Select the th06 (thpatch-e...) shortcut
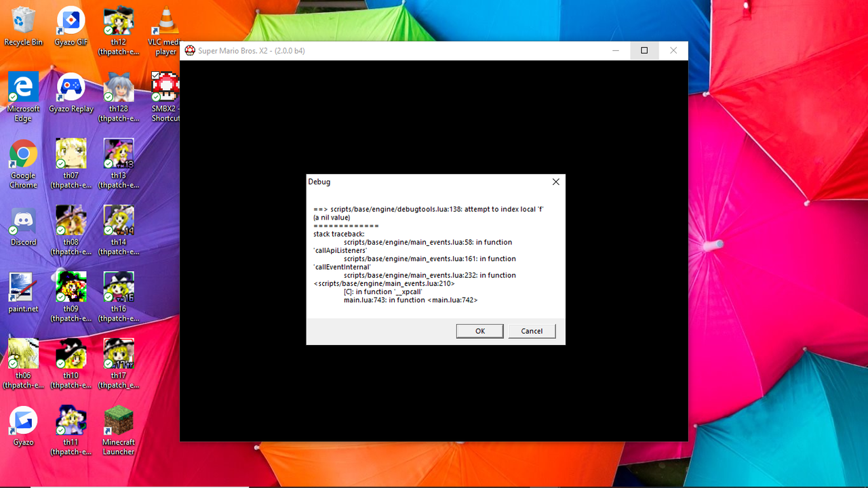This screenshot has width=868, height=488. click(23, 364)
